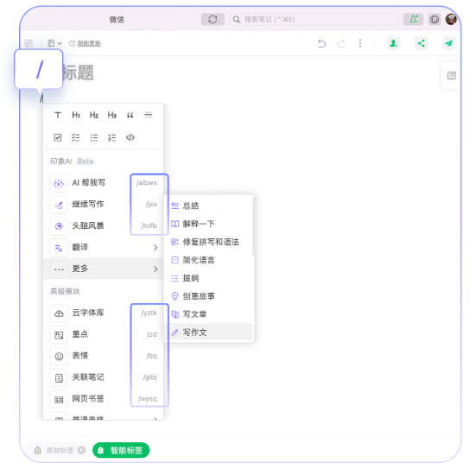The width and height of the screenshot is (476, 469).
Task: Open the notebook layout dropdown
Action: click(55, 43)
